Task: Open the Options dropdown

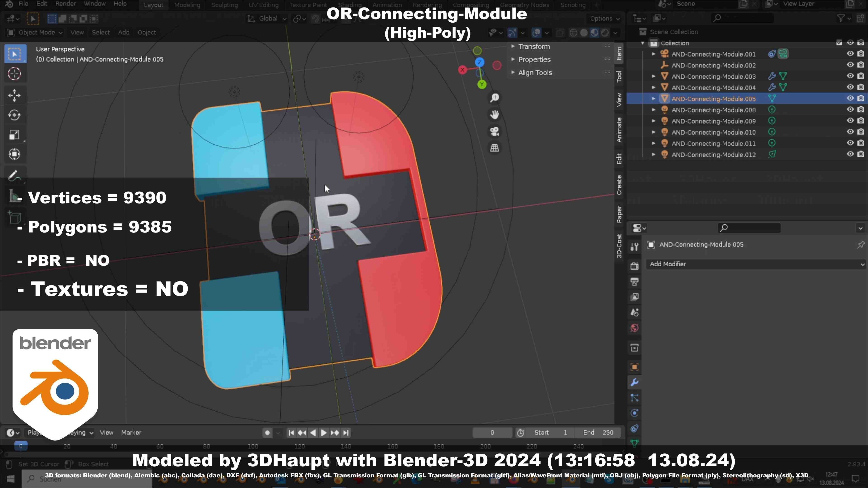Action: 604,19
